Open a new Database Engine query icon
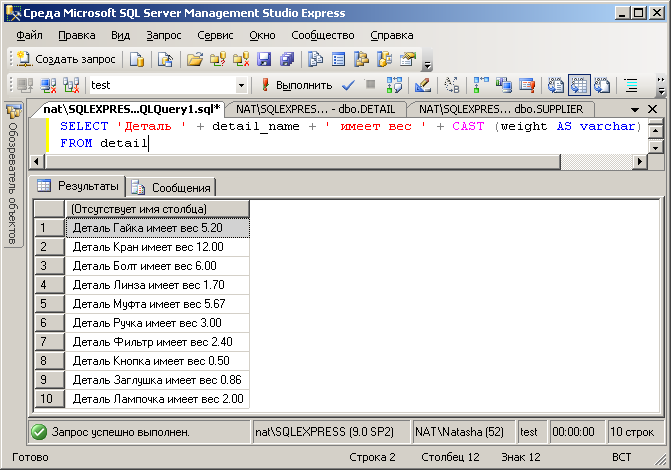The image size is (671, 470). coord(137,59)
